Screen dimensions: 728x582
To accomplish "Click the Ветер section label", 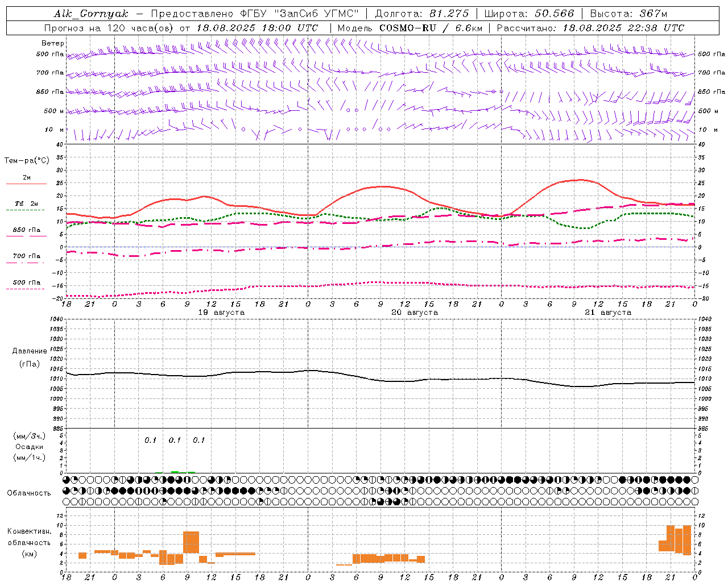I will click(53, 43).
